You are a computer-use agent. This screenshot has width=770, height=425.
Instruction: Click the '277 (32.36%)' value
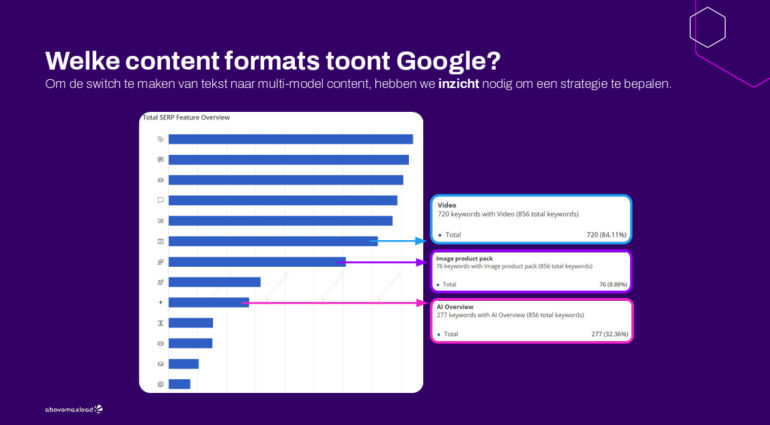[x=609, y=334]
